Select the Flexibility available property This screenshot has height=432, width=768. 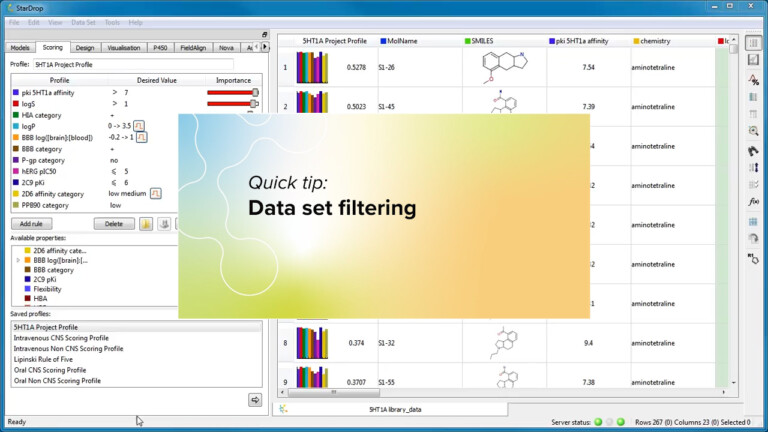click(47, 289)
